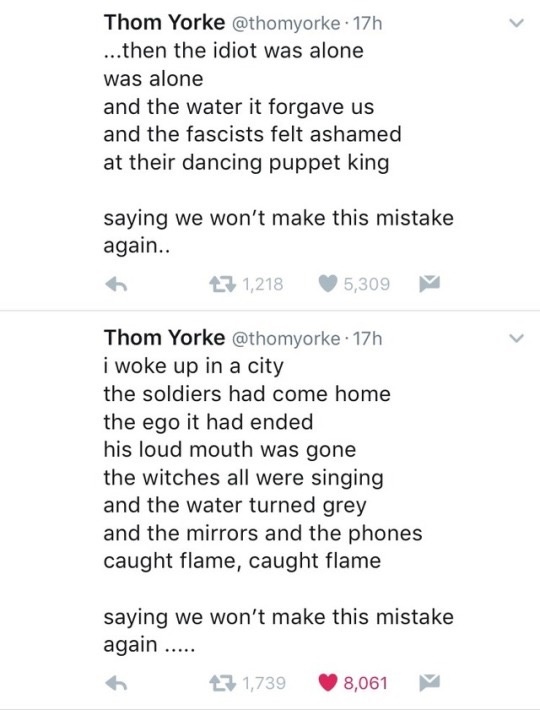Retweet the tweet with 1,739 retweets

pos(222,682)
